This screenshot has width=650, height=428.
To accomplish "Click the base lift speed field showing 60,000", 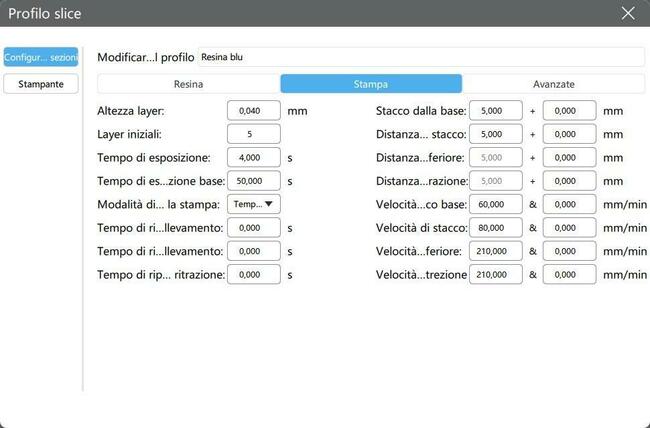I will 495,204.
